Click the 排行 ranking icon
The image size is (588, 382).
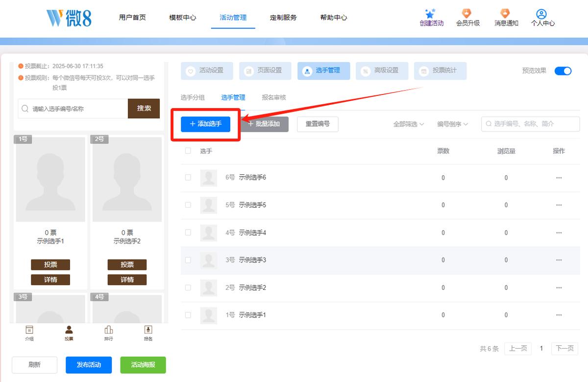tap(109, 330)
